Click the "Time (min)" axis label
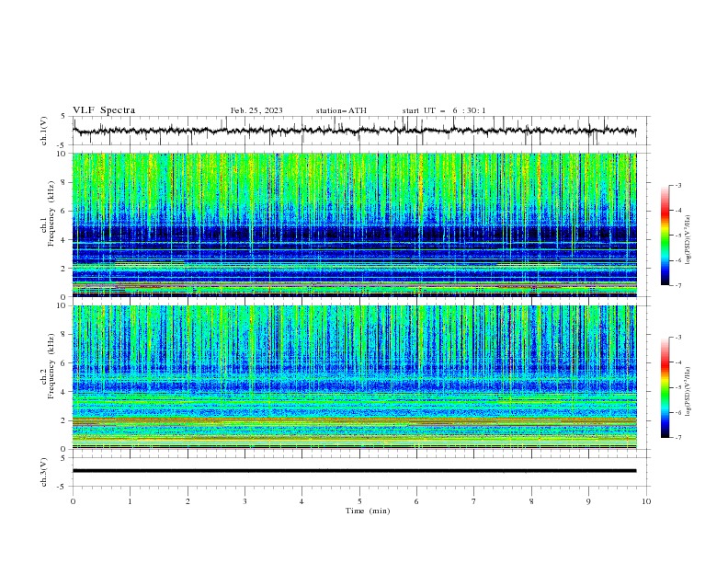Viewport: 728px width, 563px height. tap(368, 511)
